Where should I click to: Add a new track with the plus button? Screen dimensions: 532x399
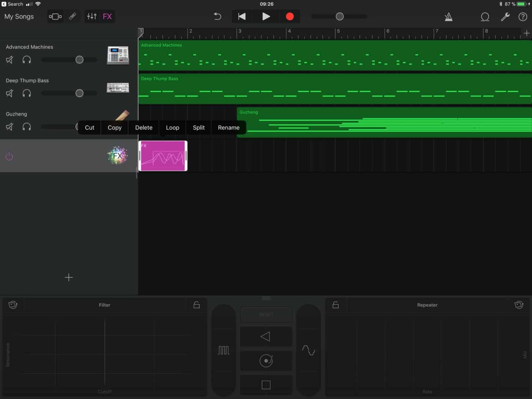click(x=69, y=277)
